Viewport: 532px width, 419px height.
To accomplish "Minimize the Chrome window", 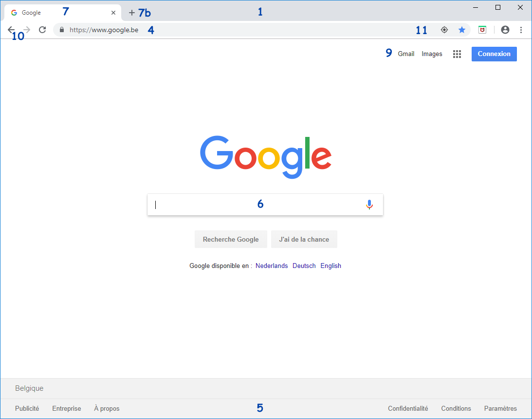I will click(x=476, y=7).
